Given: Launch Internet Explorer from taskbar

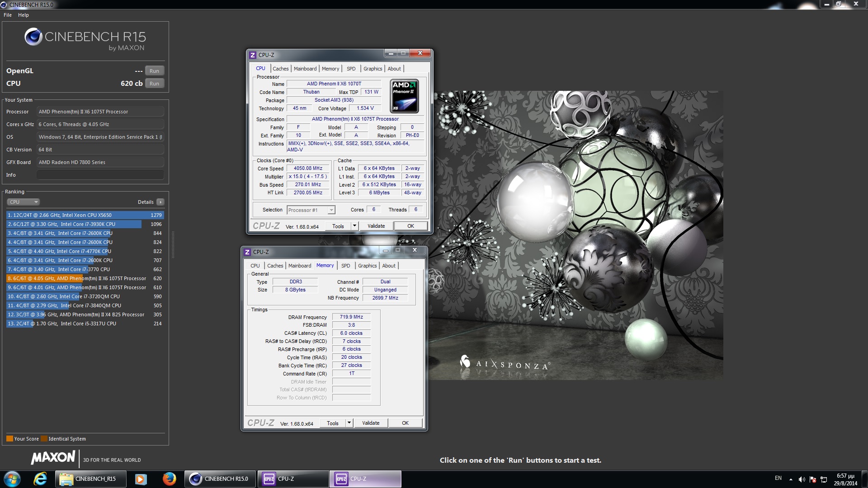Looking at the screenshot, I should point(40,479).
